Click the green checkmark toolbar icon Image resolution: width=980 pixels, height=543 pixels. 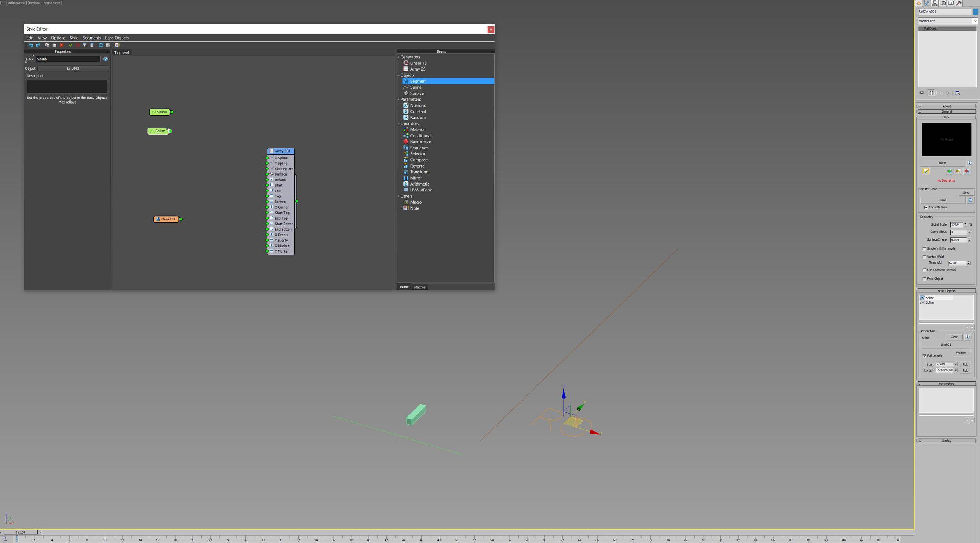coord(71,45)
